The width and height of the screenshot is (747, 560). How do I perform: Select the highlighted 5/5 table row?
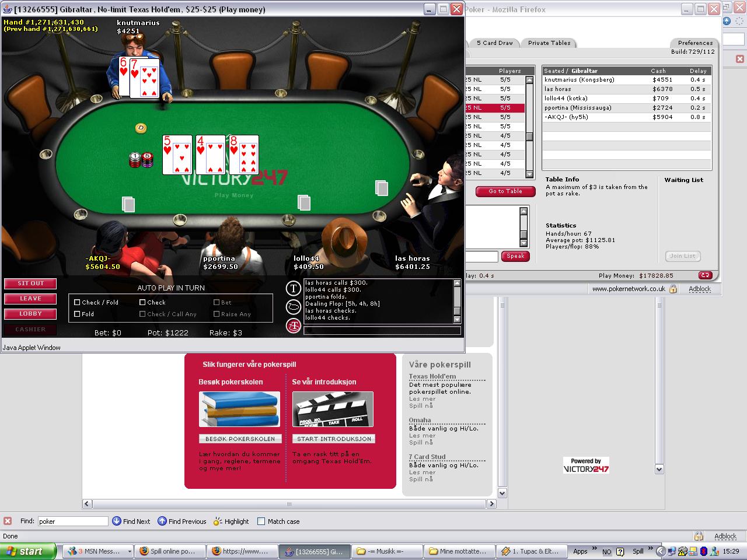pyautogui.click(x=494, y=108)
